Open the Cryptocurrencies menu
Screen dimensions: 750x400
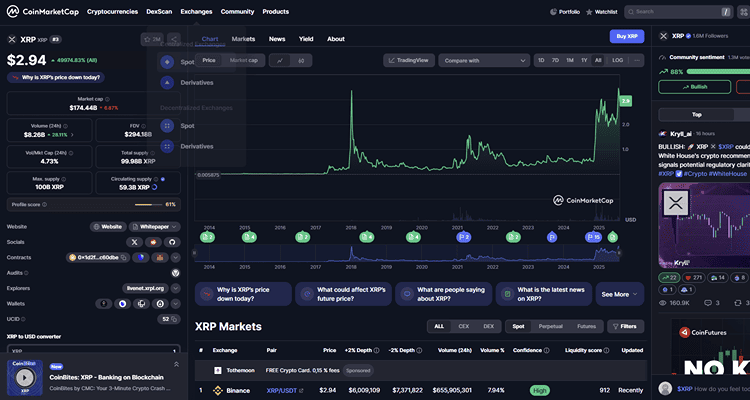[112, 11]
